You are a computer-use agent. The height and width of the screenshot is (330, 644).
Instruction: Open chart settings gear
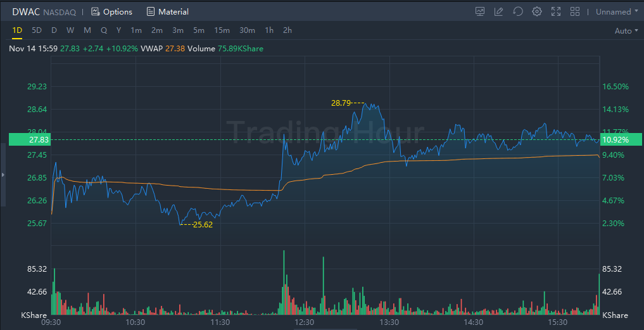[537, 11]
